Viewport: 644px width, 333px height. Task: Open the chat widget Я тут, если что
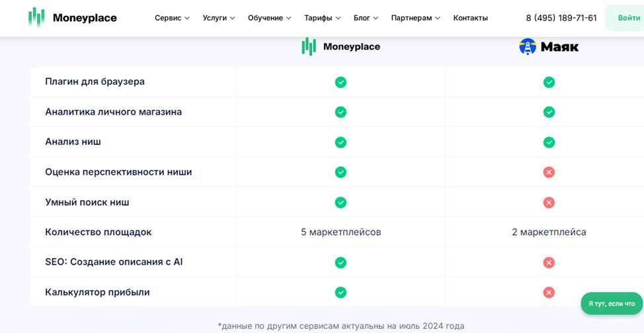(x=611, y=303)
